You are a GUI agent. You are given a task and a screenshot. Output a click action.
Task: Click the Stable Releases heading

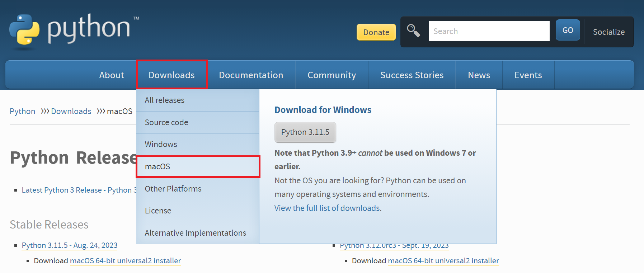(49, 225)
